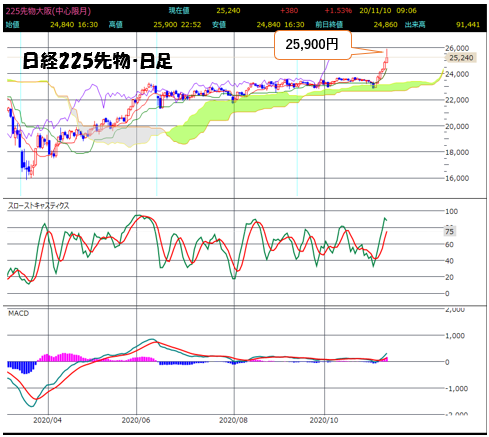Click the MACD panel label

(x=19, y=313)
